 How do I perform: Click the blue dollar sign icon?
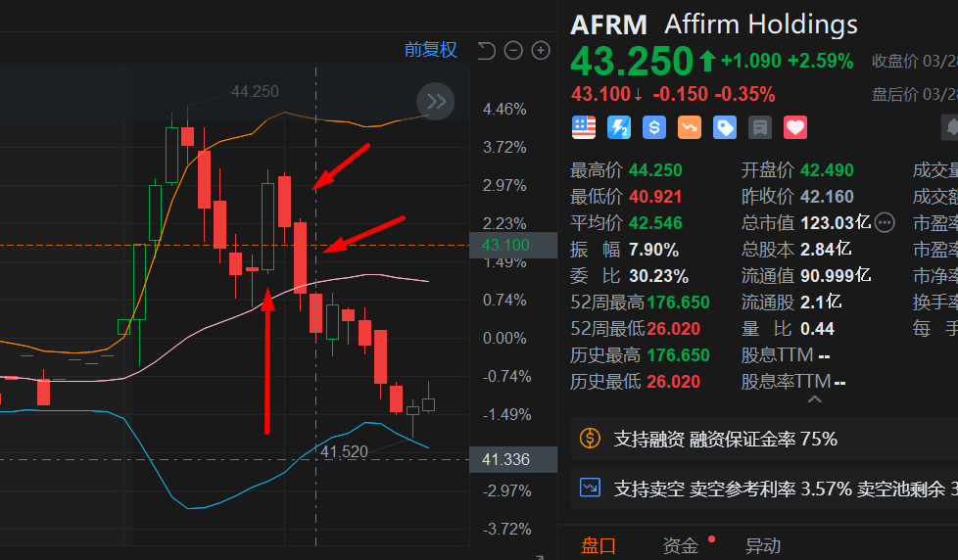pyautogui.click(x=654, y=127)
